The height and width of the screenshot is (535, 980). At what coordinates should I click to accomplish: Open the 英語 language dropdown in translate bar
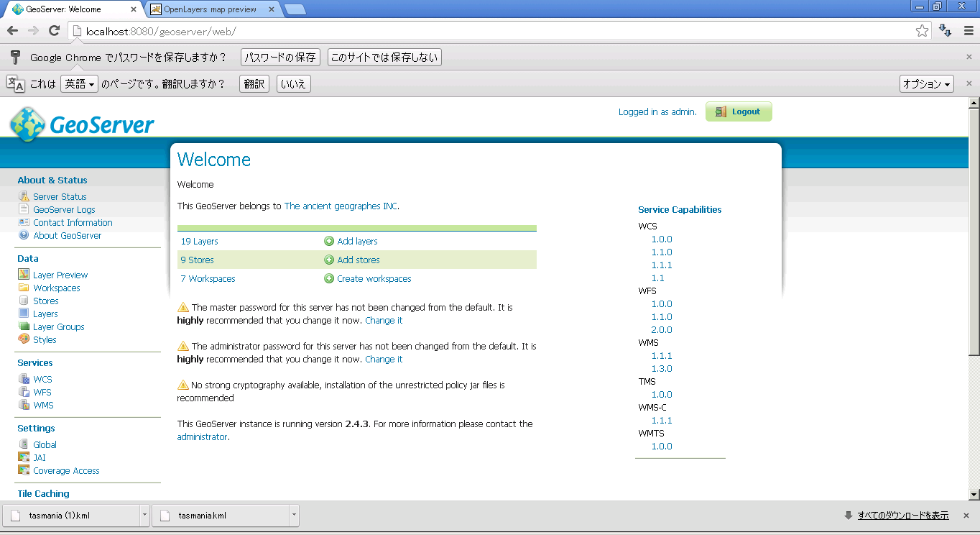(x=79, y=84)
